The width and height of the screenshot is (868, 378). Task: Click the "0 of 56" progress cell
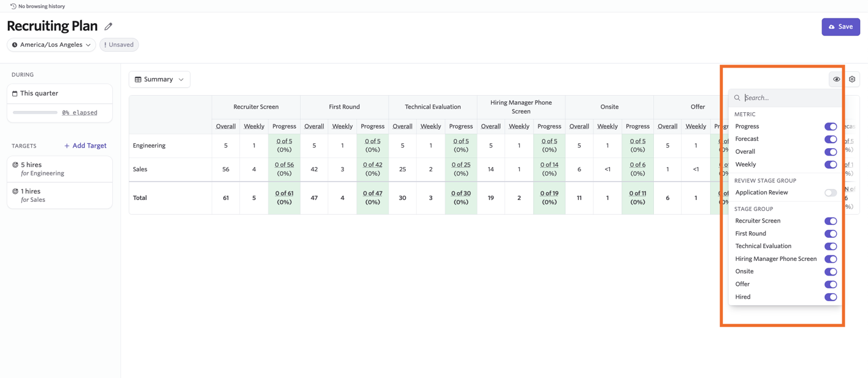pyautogui.click(x=284, y=169)
